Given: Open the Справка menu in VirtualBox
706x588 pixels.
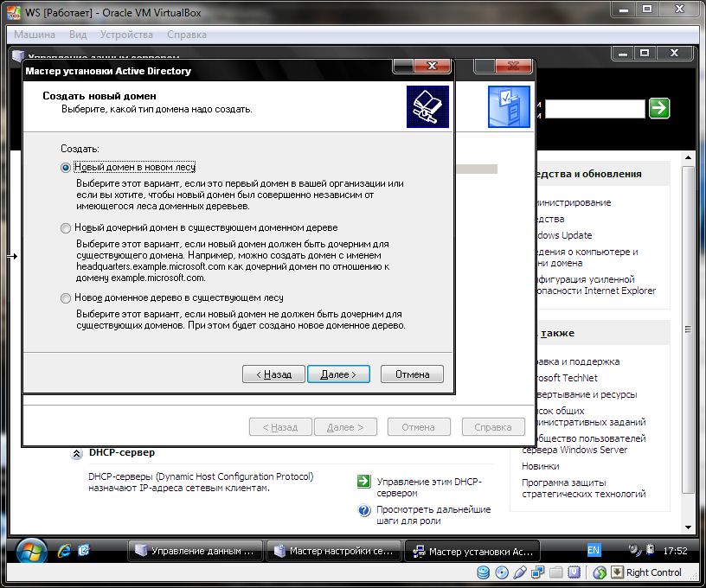Looking at the screenshot, I should (187, 35).
